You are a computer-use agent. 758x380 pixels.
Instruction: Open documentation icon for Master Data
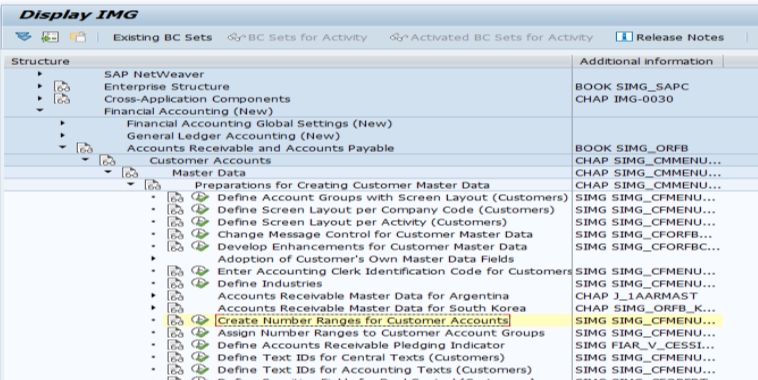pyautogui.click(x=130, y=173)
